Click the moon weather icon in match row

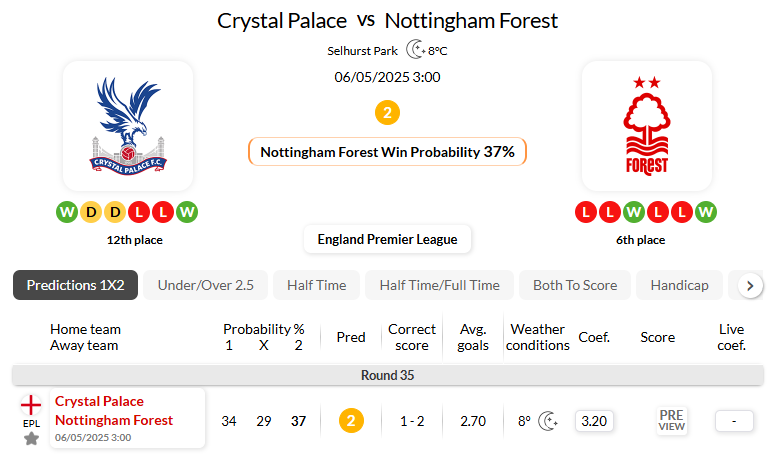point(548,421)
